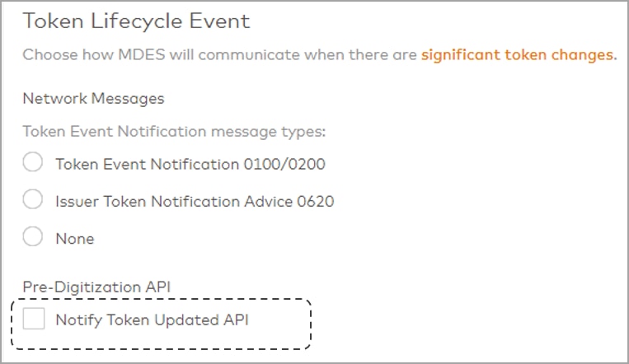The height and width of the screenshot is (364, 629).
Task: Click the Token Event Notification message types text
Action: tap(174, 131)
